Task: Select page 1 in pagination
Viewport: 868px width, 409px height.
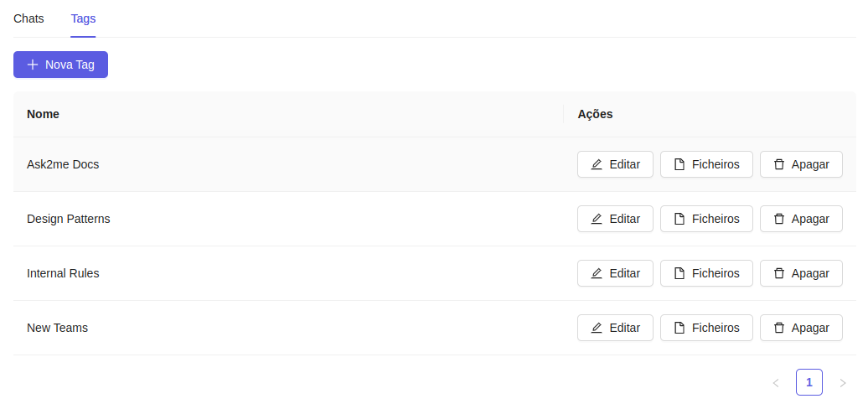Action: (809, 382)
